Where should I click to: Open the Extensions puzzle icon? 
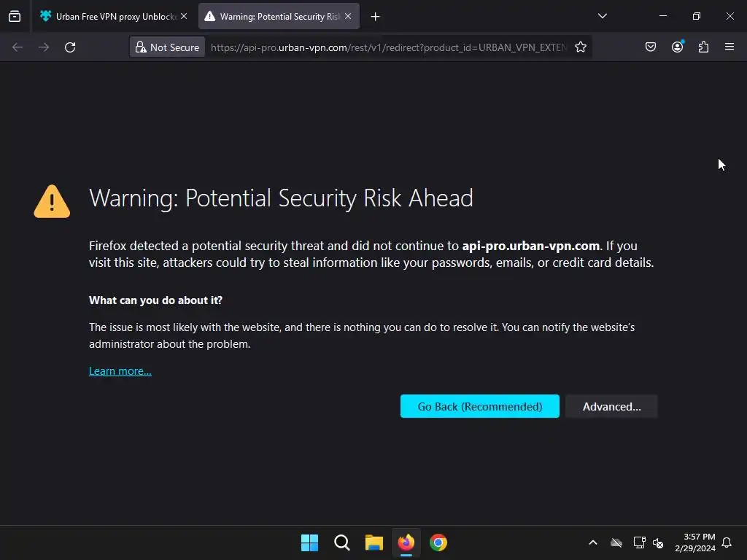703,47
